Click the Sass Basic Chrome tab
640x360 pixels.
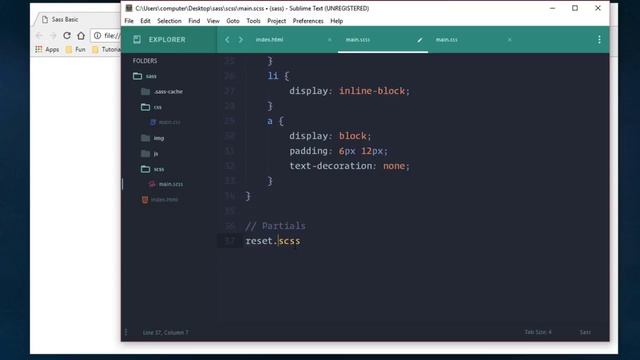65,20
